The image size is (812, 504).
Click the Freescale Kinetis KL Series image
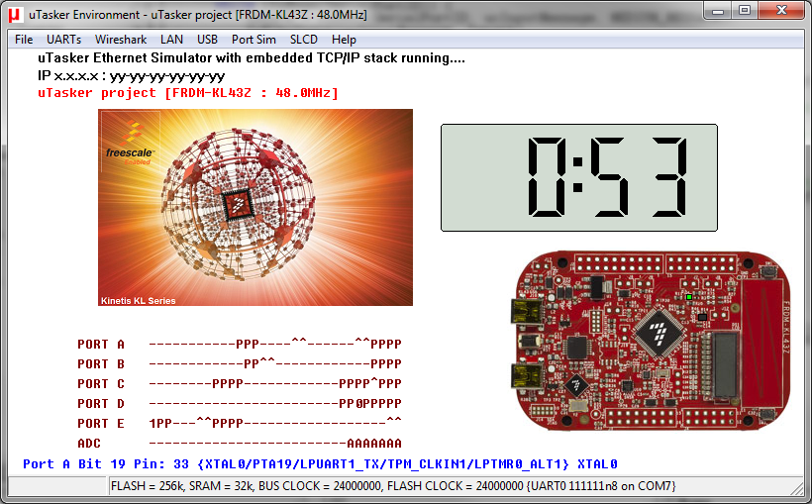(x=255, y=207)
